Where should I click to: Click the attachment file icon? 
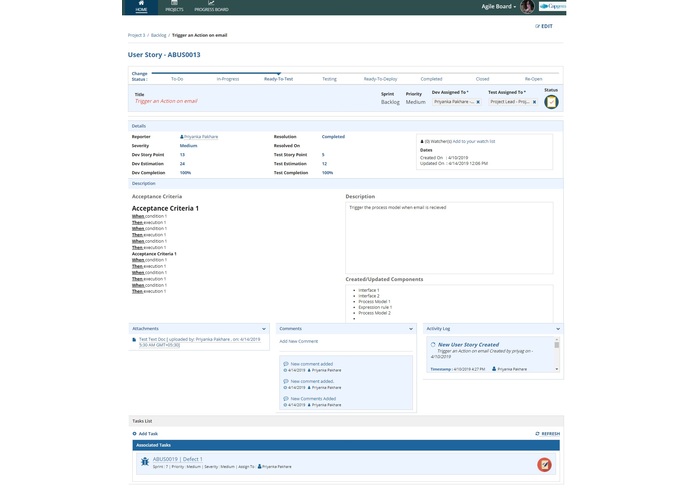134,340
